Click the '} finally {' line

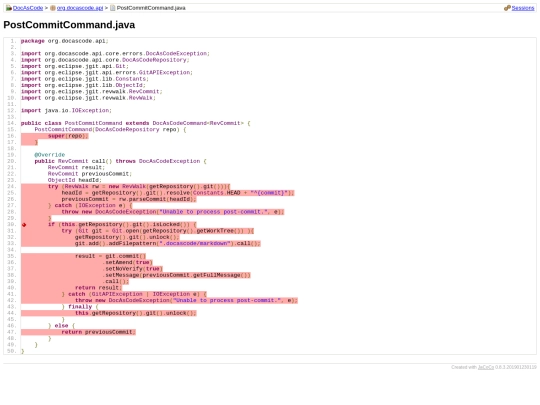[x=80, y=307]
